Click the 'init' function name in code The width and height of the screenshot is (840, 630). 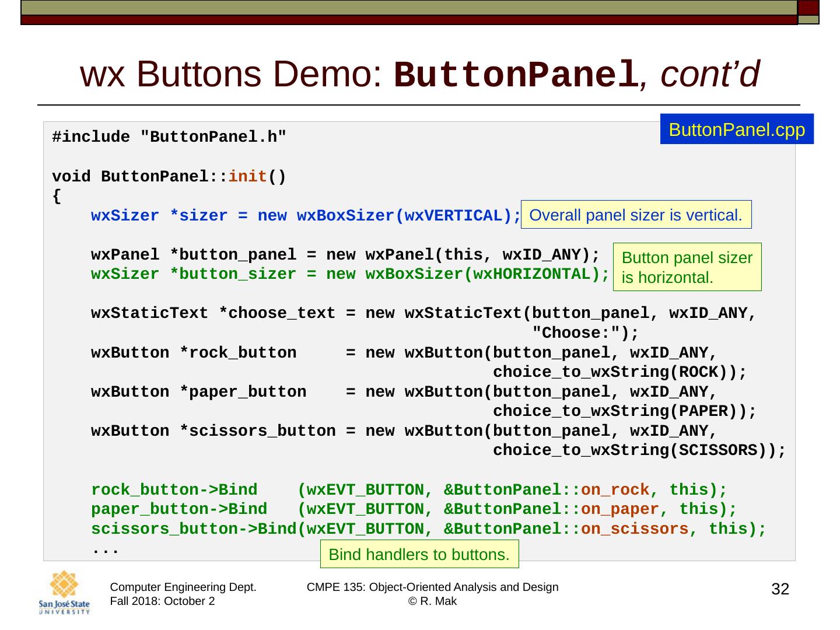click(x=247, y=176)
